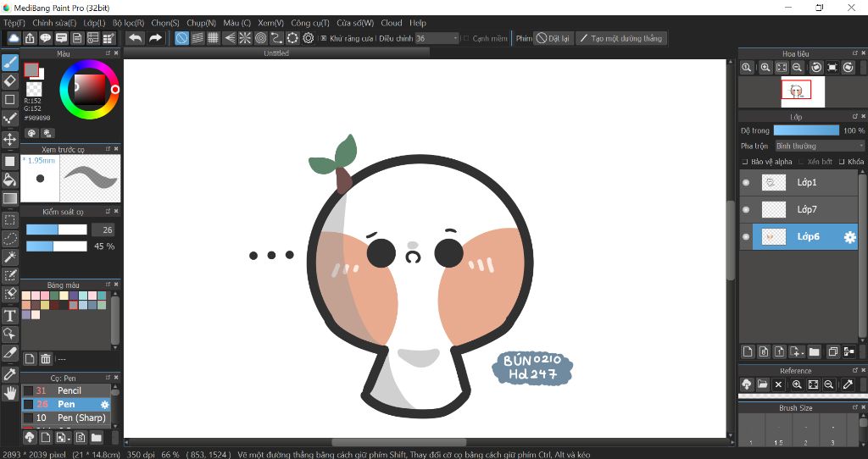The image size is (868, 459).
Task: Click the 'Đặt lại' reset button
Action: click(553, 38)
